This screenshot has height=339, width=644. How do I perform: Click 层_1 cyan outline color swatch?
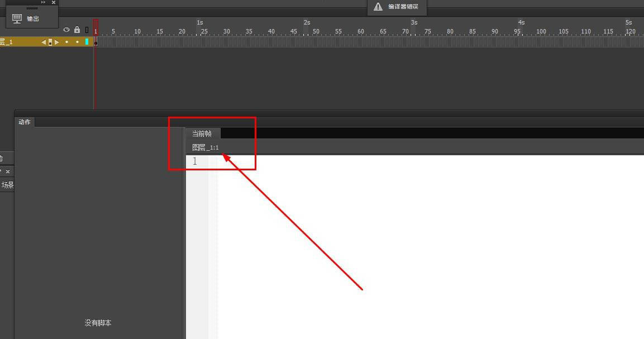pos(87,41)
